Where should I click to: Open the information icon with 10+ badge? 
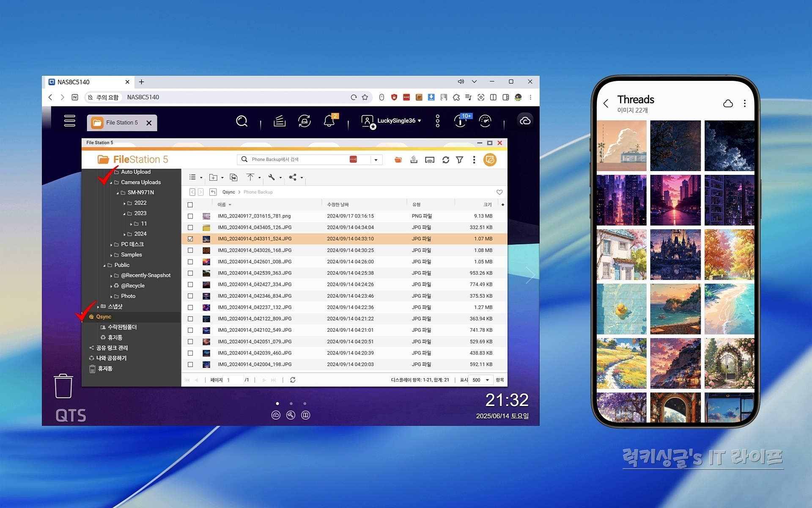tap(460, 121)
